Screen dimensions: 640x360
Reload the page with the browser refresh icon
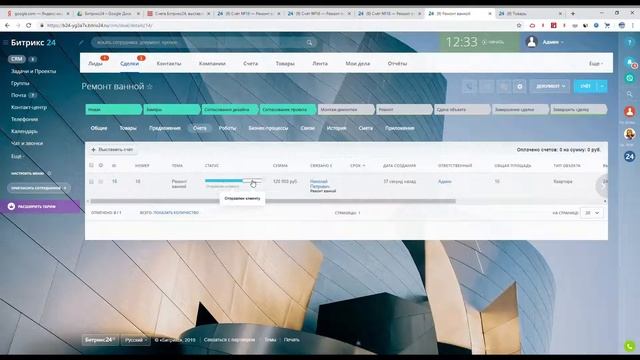29,25
